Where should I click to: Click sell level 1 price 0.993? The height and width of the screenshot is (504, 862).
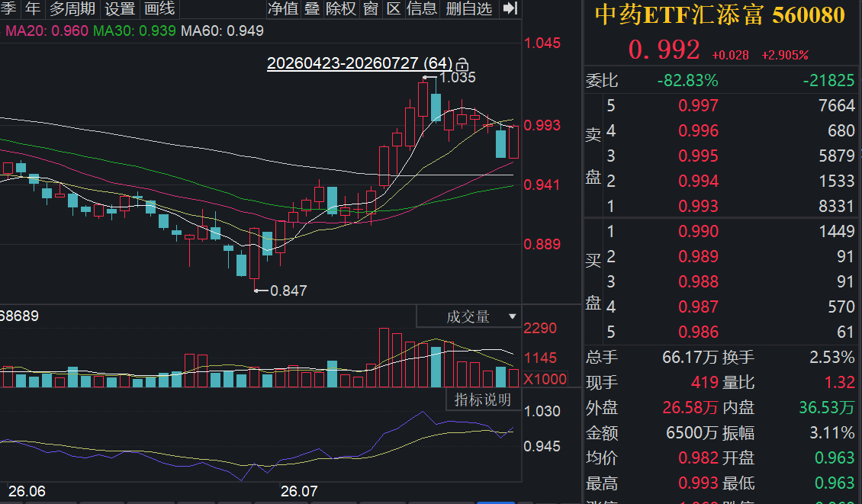(x=698, y=206)
